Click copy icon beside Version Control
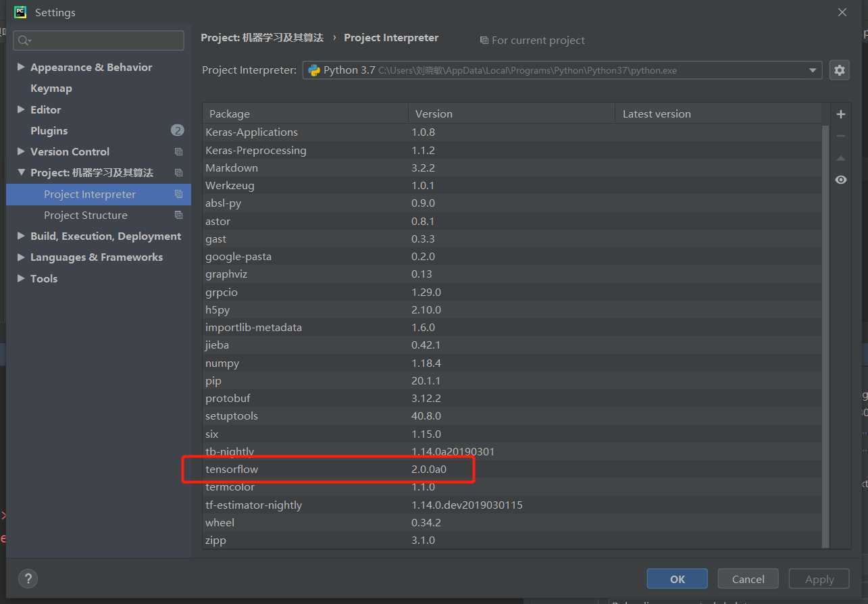This screenshot has width=868, height=604. (178, 152)
